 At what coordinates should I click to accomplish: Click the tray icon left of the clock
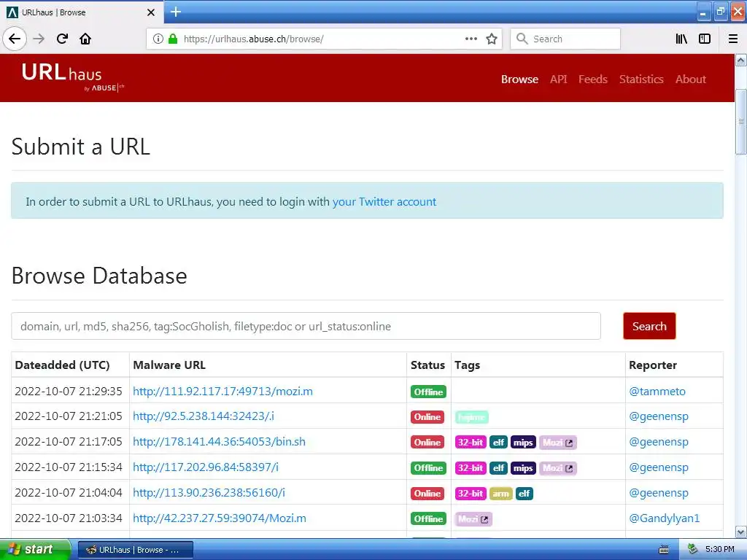pyautogui.click(x=692, y=550)
